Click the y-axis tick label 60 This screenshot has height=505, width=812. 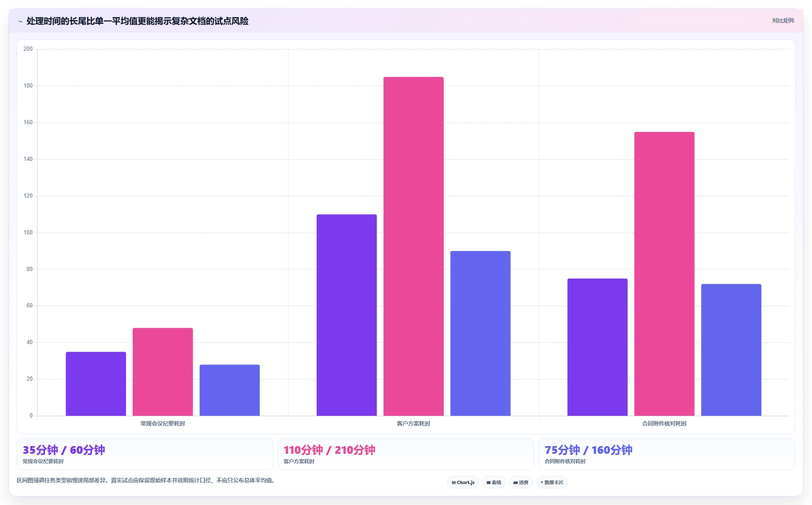(29, 306)
